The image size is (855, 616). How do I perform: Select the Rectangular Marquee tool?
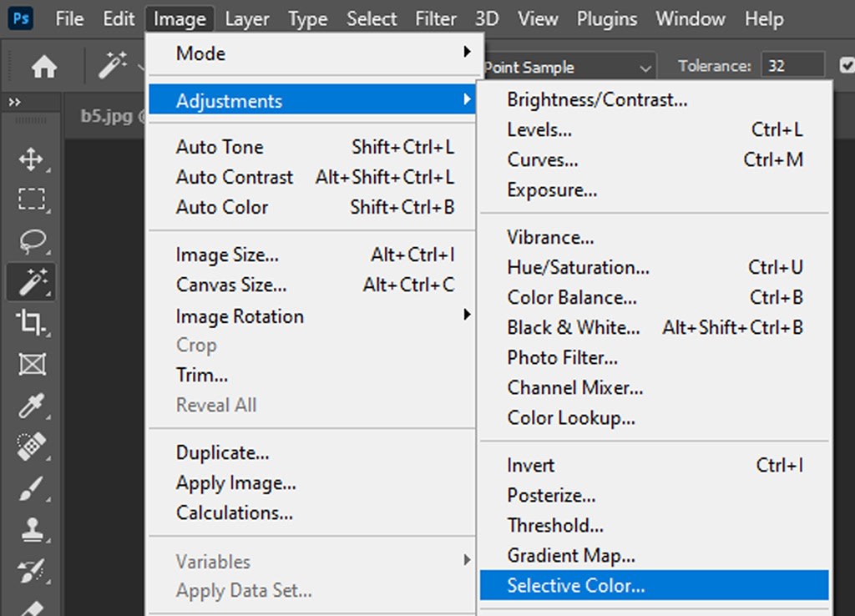pyautogui.click(x=31, y=199)
